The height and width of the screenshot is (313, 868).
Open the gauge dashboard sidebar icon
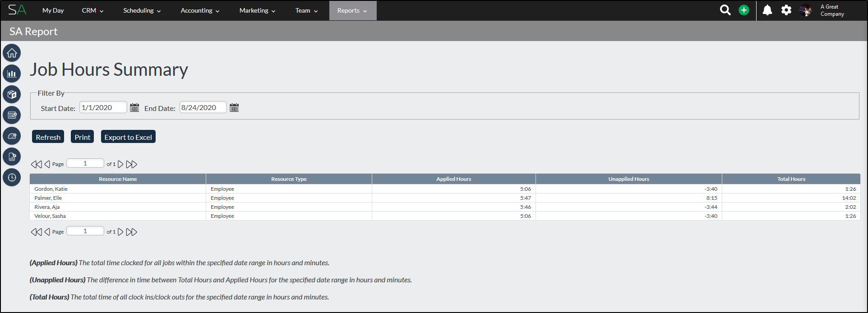click(12, 136)
